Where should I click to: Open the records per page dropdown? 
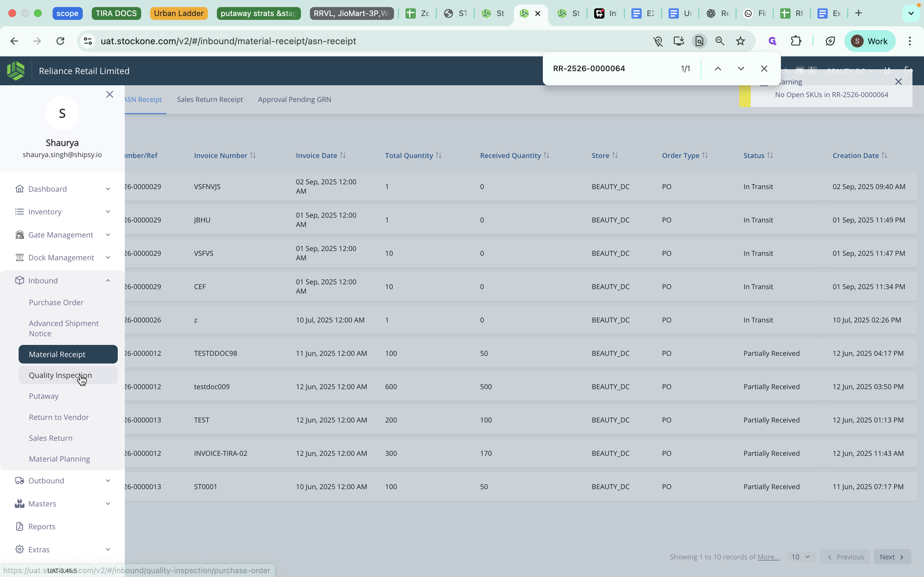point(801,557)
